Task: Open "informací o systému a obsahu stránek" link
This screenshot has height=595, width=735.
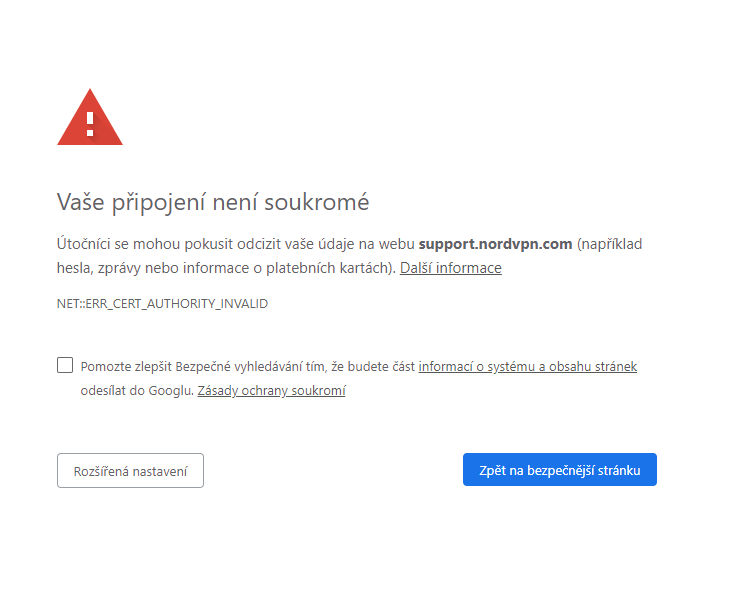Action: tap(527, 366)
